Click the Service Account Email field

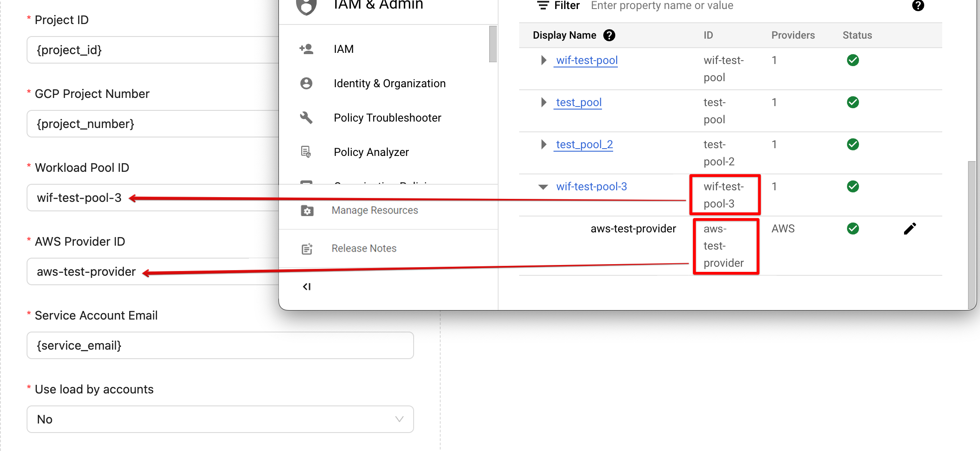point(220,345)
